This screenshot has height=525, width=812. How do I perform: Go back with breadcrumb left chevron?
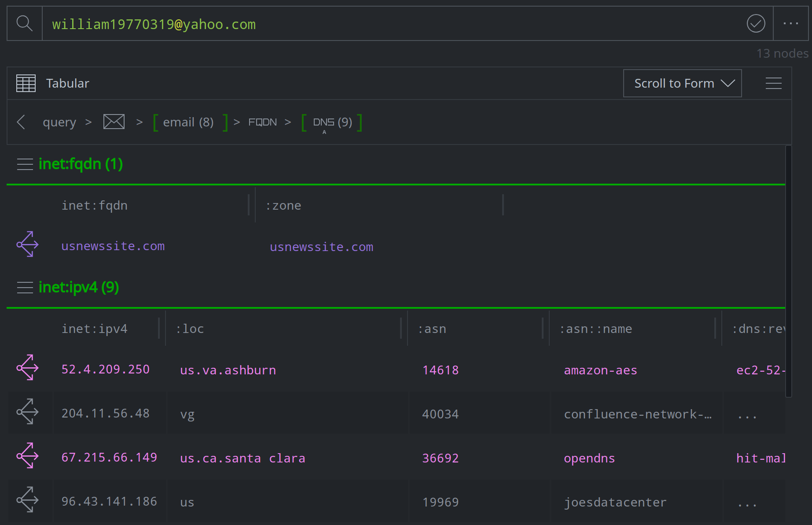(x=21, y=122)
